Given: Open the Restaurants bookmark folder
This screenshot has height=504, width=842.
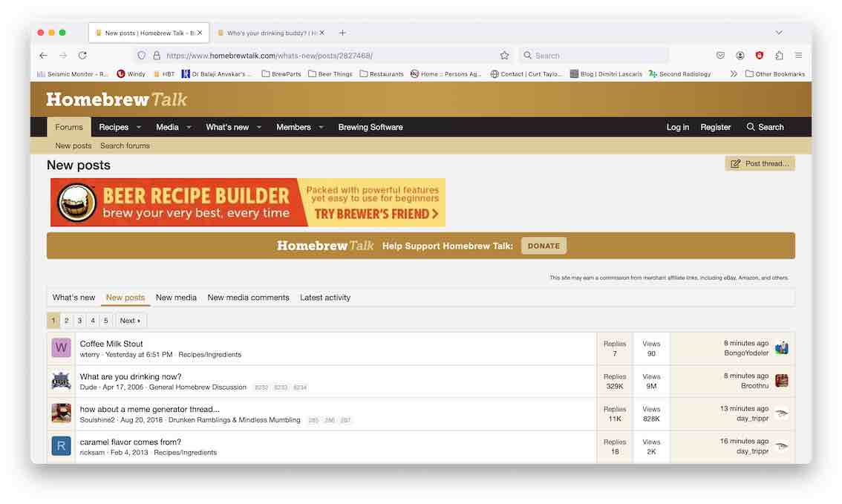Looking at the screenshot, I should pos(381,74).
